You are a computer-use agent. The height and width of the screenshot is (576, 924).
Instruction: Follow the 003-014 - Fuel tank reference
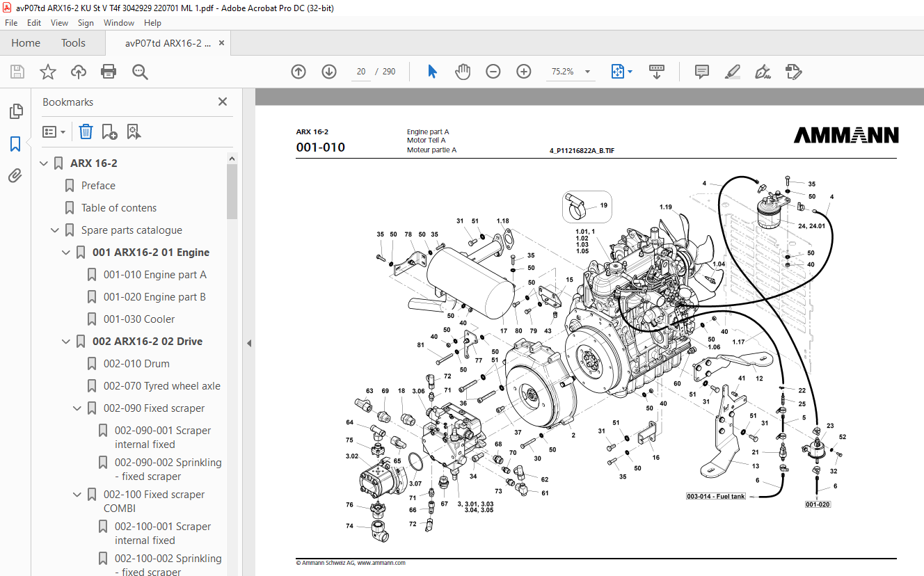tap(716, 496)
